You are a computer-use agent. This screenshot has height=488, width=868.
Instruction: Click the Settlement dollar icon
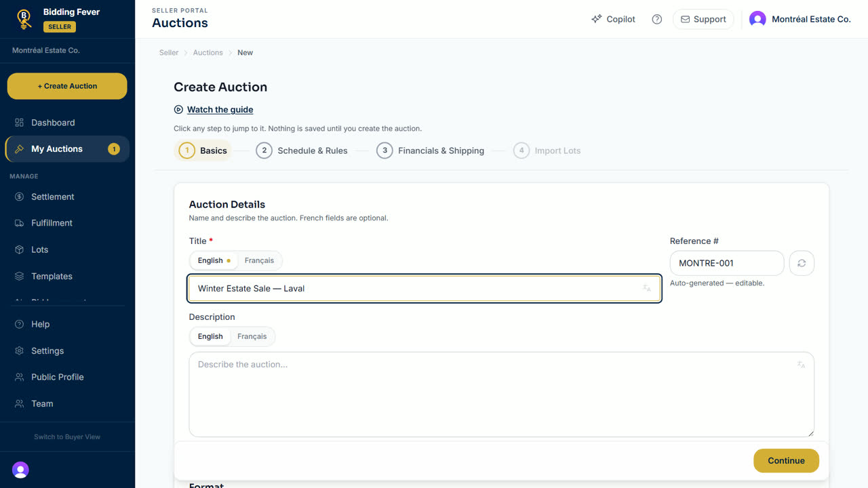tap(19, 197)
